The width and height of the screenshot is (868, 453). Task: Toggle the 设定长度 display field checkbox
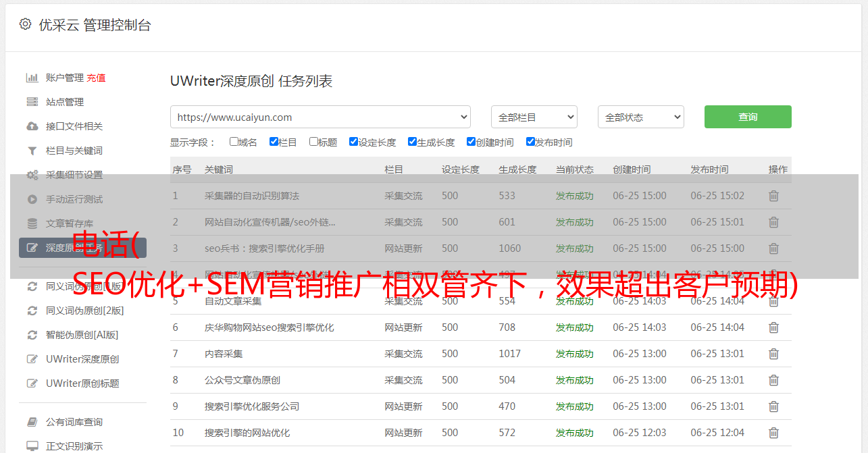[x=353, y=142]
